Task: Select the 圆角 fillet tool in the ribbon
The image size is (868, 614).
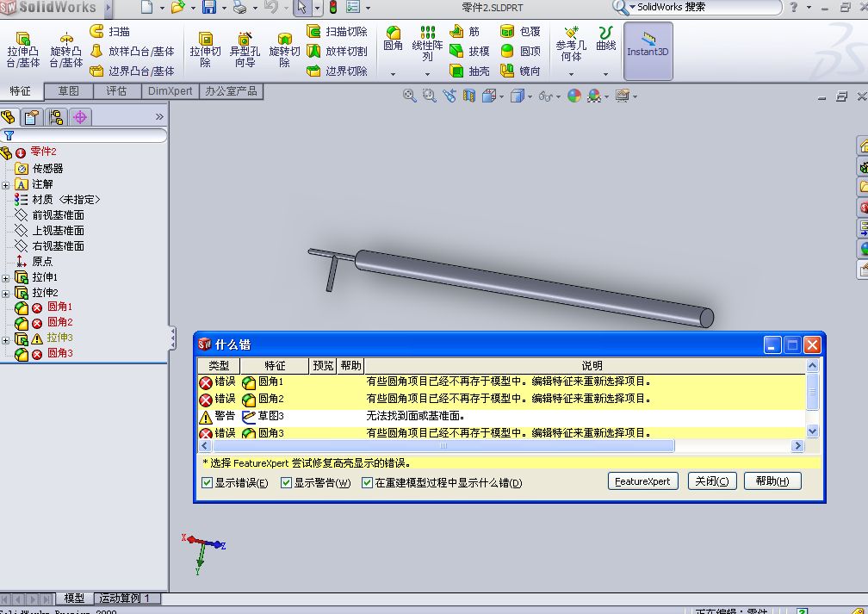Action: point(393,38)
